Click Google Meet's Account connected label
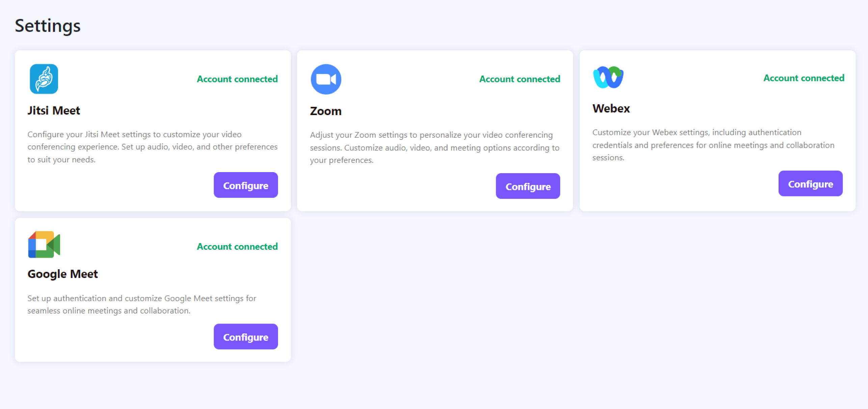Viewport: 868px width, 409px height. tap(237, 246)
